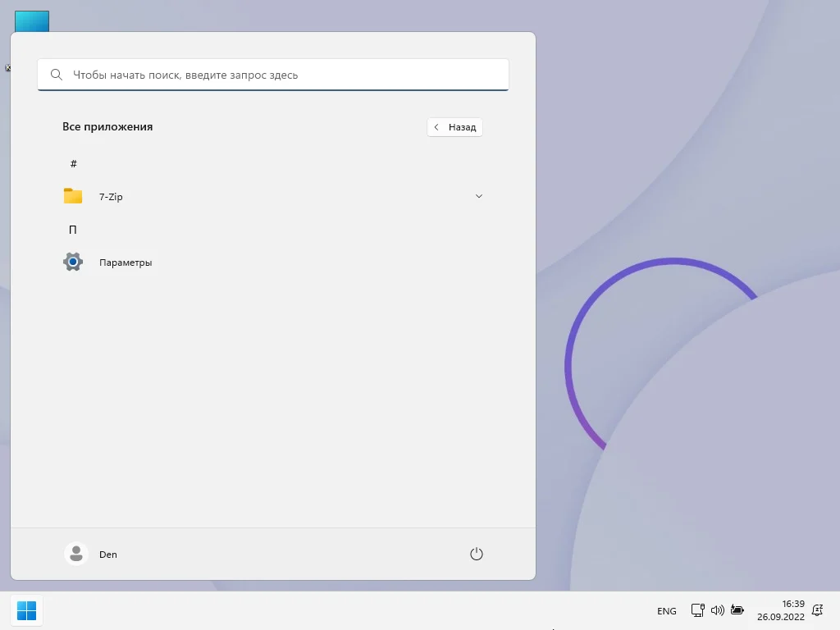
Task: Click the Windows Start button
Action: tap(26, 610)
